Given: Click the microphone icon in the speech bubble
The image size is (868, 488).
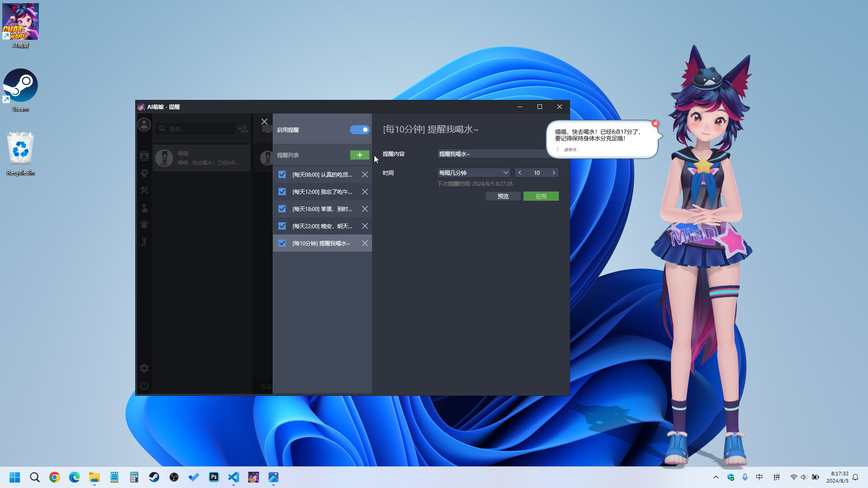Looking at the screenshot, I should 558,149.
